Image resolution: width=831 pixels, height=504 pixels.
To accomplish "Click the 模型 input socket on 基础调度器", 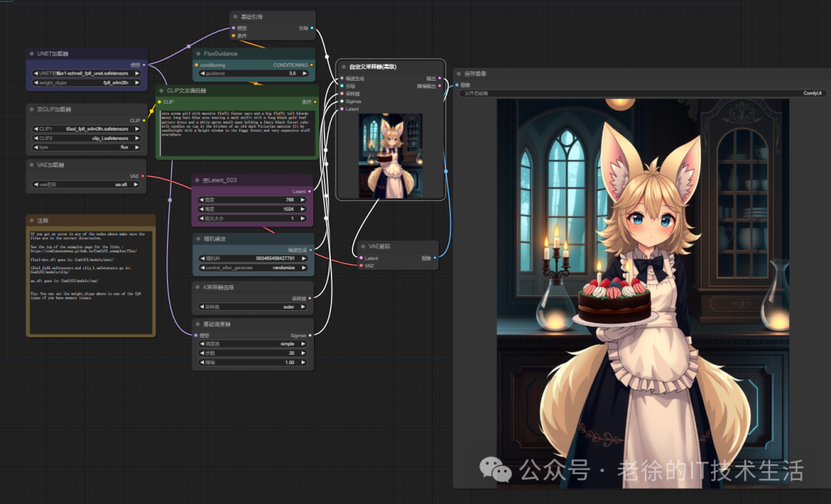I will click(195, 335).
